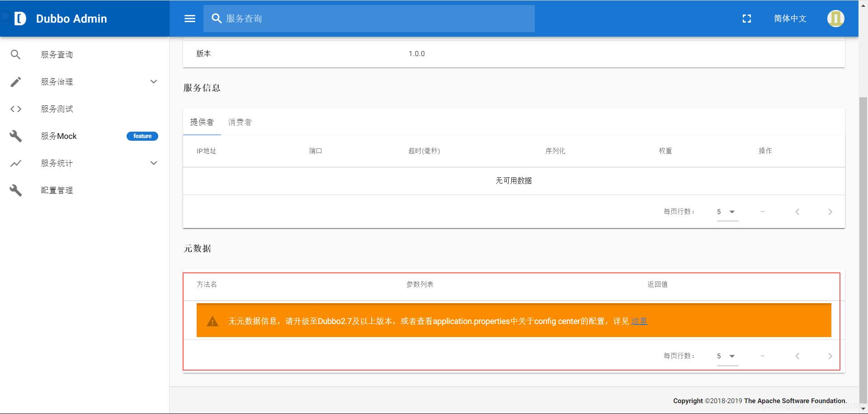Click the 服务查询 magnifier sidebar icon
The width and height of the screenshot is (868, 414).
(16, 55)
